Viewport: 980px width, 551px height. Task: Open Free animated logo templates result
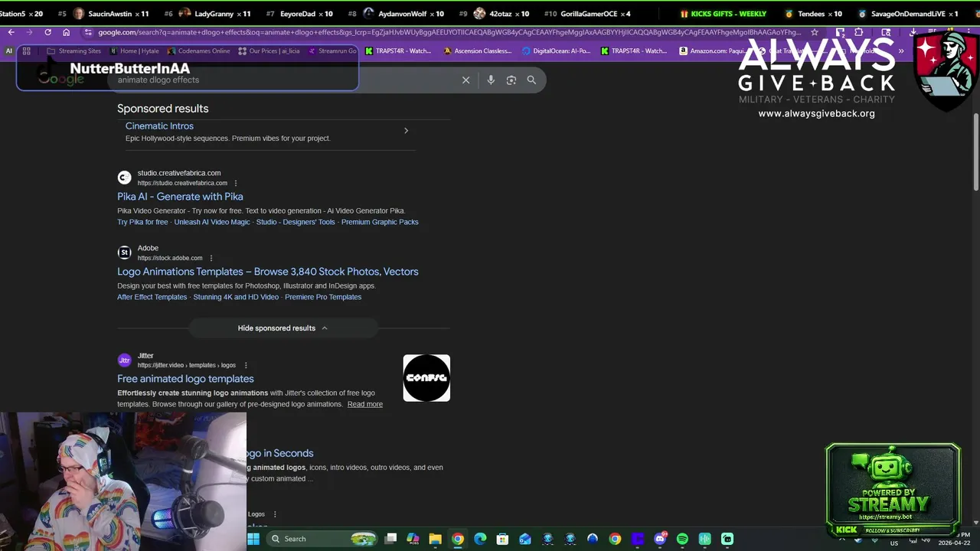(x=185, y=379)
